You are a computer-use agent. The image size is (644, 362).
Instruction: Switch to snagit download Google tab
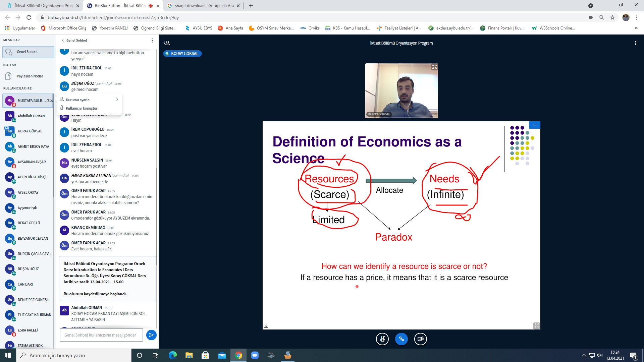point(204,6)
